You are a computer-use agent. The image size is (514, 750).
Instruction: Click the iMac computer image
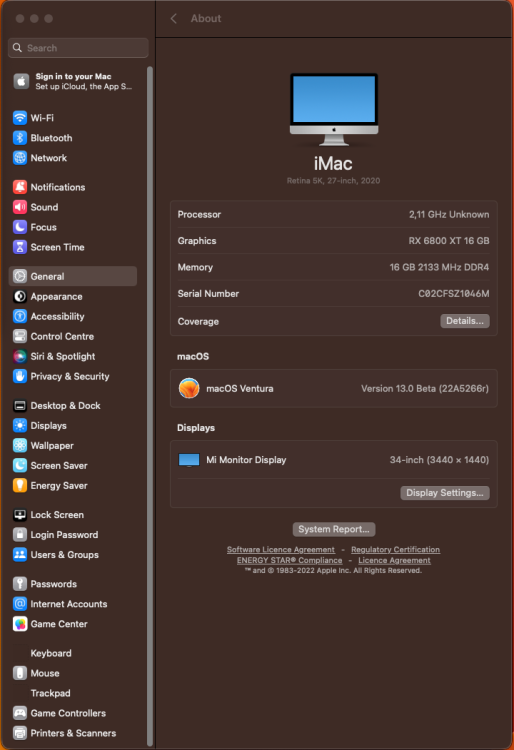(x=334, y=110)
